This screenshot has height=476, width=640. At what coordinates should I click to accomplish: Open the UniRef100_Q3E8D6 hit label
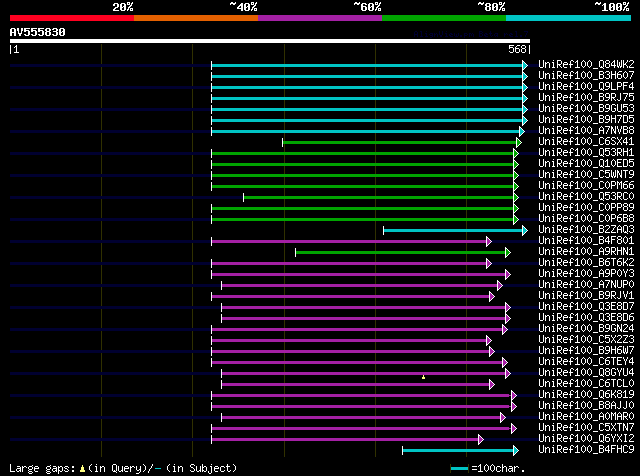(586, 318)
